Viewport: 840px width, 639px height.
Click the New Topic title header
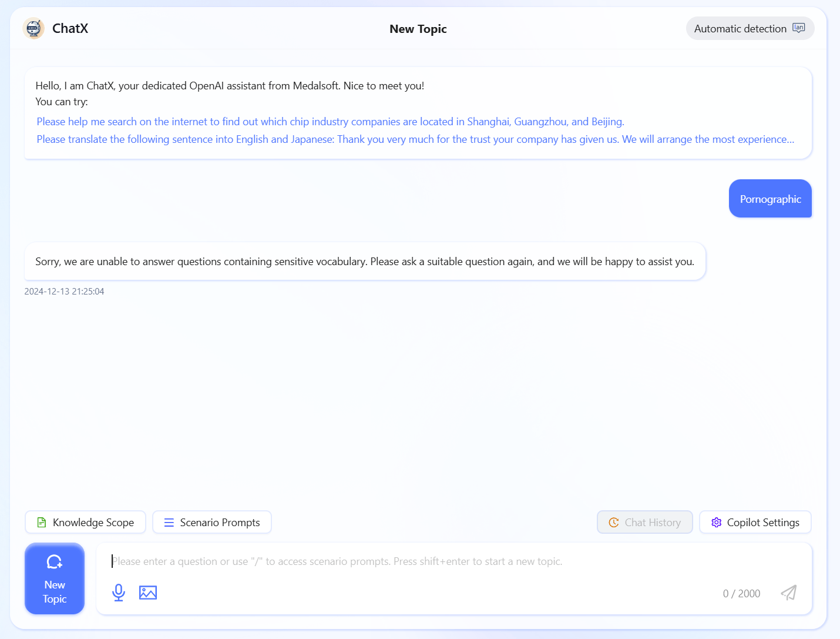[x=418, y=29]
